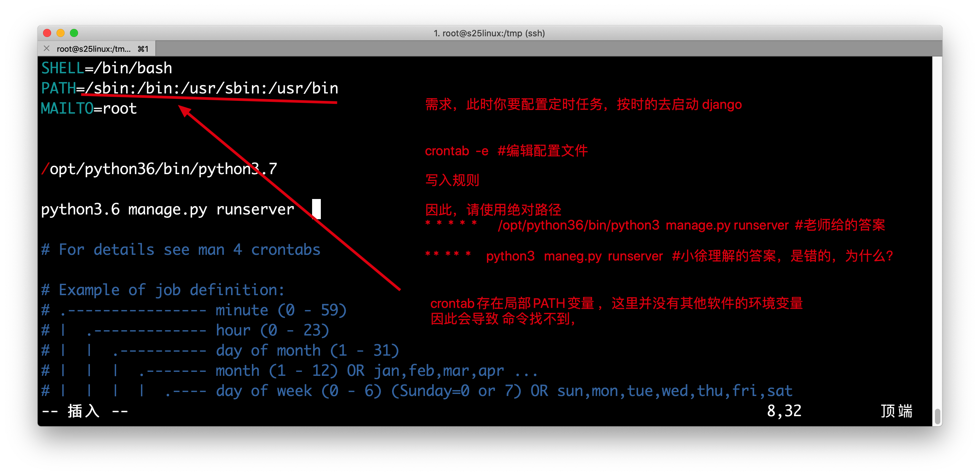This screenshot has width=980, height=476.
Task: Click the 'crontab -e #编辑配置文件' annotation text
Action: click(506, 151)
